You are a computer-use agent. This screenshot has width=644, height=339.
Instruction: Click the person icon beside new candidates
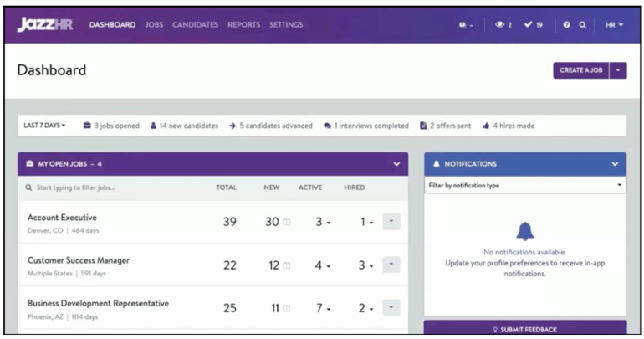coord(153,126)
